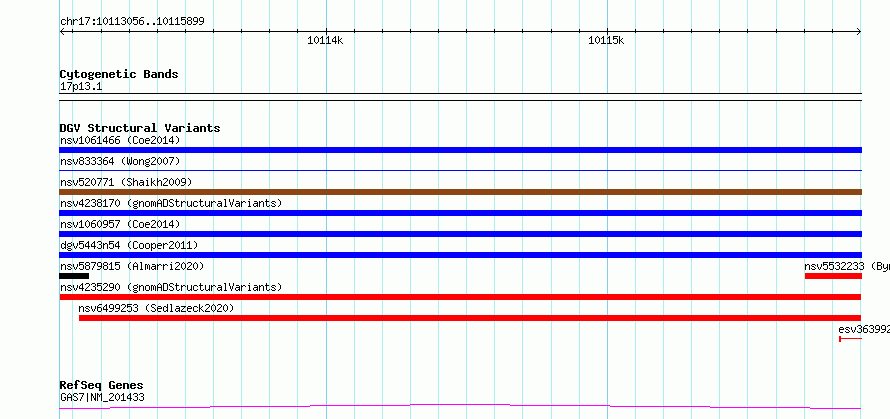Click the 10115k ruler tick label
Image resolution: width=890 pixels, height=419 pixels.
(606, 40)
